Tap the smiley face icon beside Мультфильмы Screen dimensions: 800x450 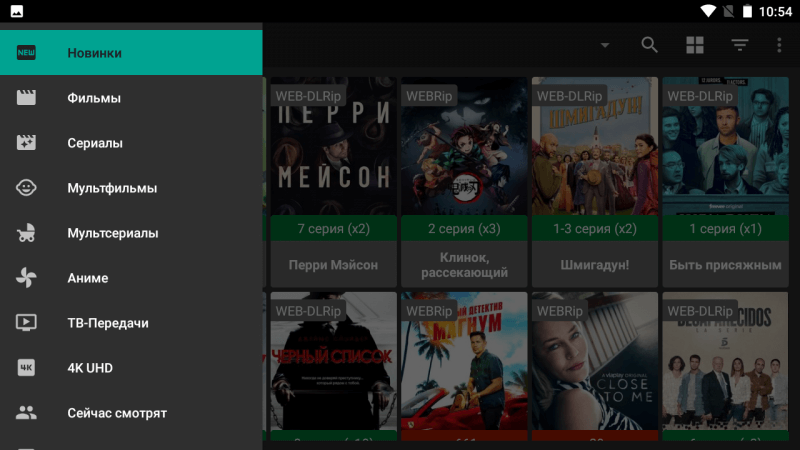tap(26, 187)
